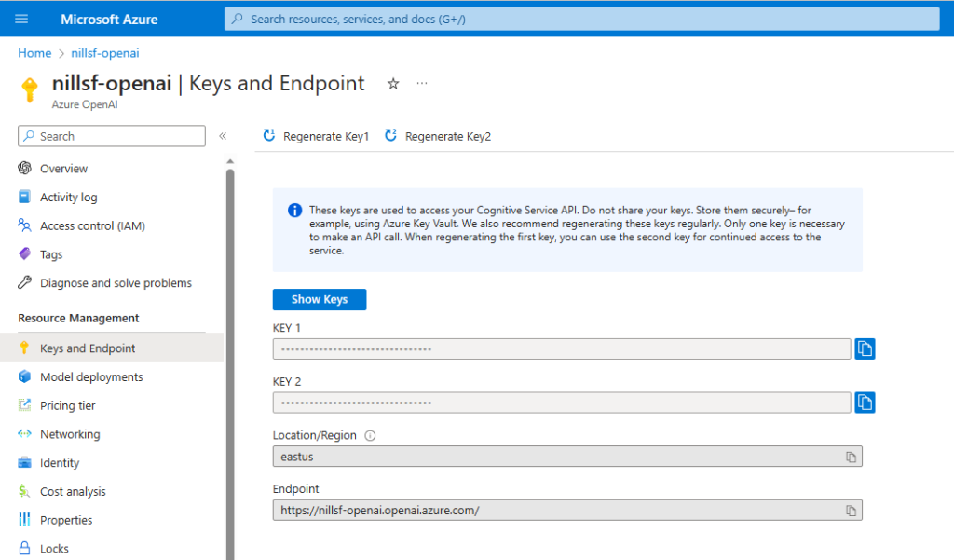The width and height of the screenshot is (954, 560).
Task: Click the sidebar vertical scrollbar
Action: click(230, 364)
